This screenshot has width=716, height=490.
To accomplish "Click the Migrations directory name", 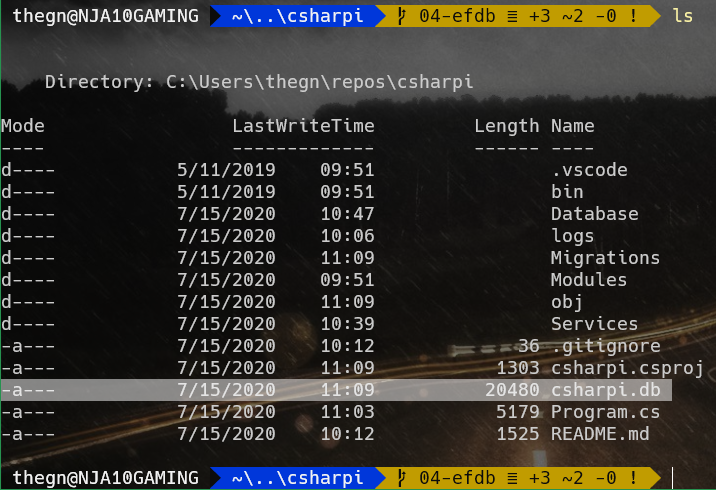I will pyautogui.click(x=605, y=257).
